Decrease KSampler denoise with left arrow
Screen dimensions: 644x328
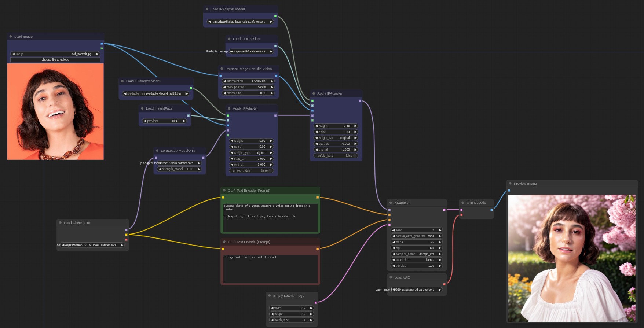pos(394,266)
